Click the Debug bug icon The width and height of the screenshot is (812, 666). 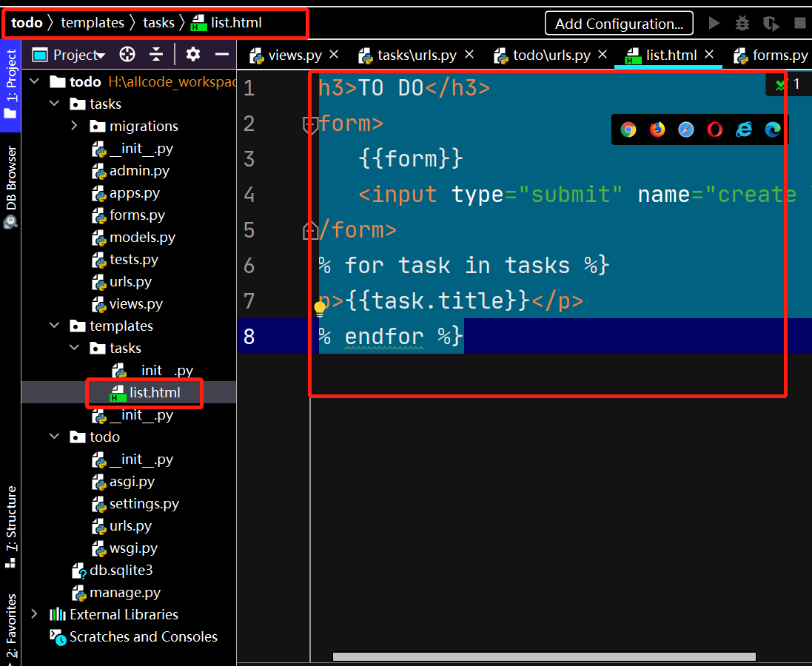(742, 23)
